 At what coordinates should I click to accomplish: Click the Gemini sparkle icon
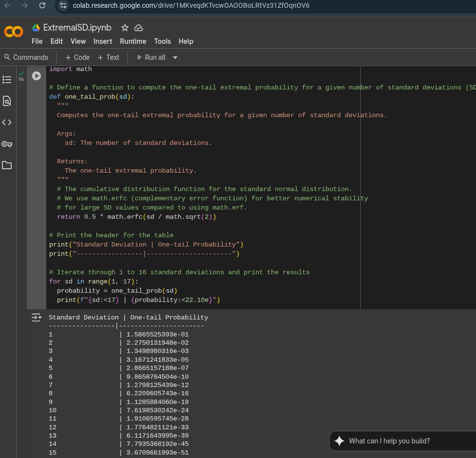(x=339, y=440)
